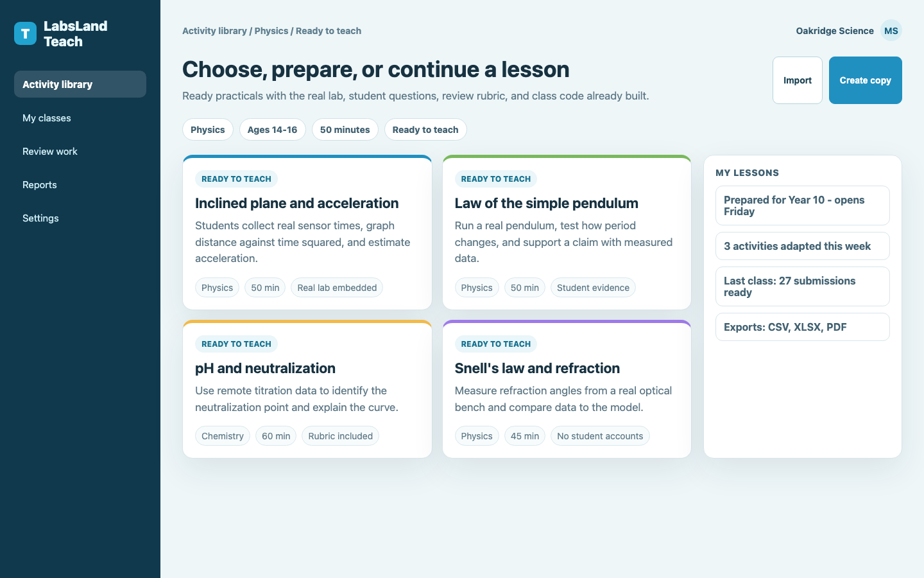Open the Activity library sidebar item

pyautogui.click(x=80, y=84)
